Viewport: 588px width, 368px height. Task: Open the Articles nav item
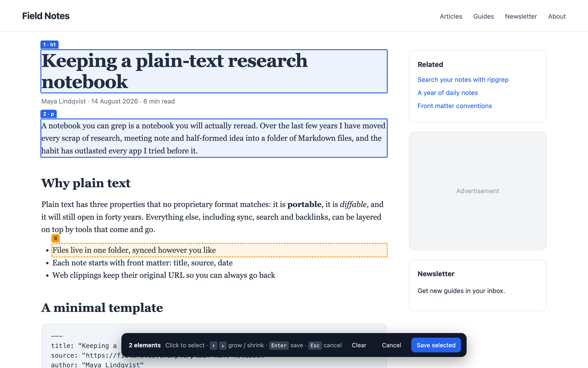tap(451, 16)
